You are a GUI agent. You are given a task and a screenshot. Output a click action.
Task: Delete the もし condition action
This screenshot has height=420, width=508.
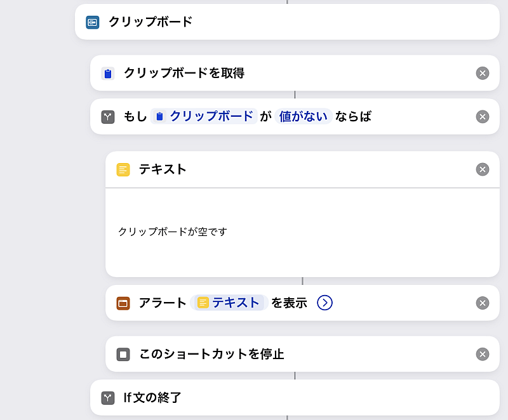483,117
